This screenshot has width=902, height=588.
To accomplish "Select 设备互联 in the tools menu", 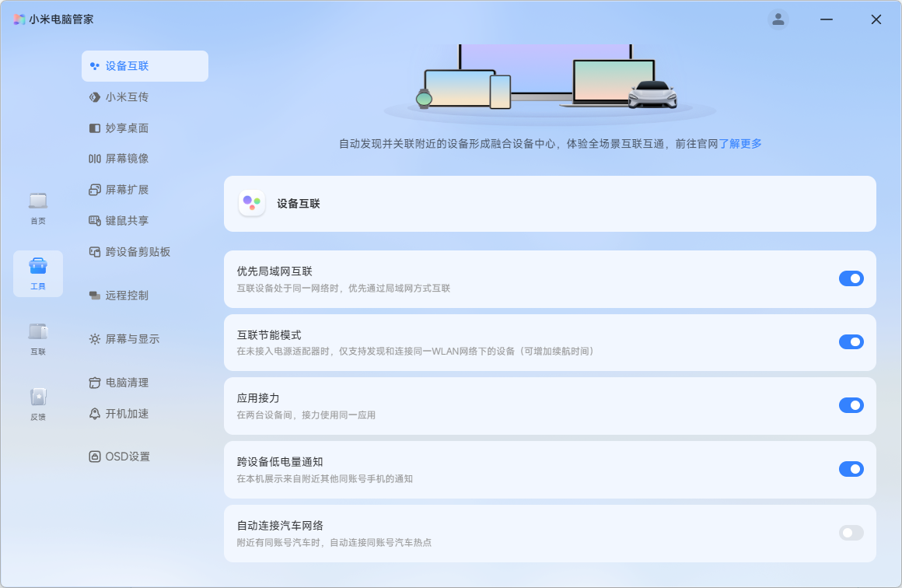I will (145, 66).
